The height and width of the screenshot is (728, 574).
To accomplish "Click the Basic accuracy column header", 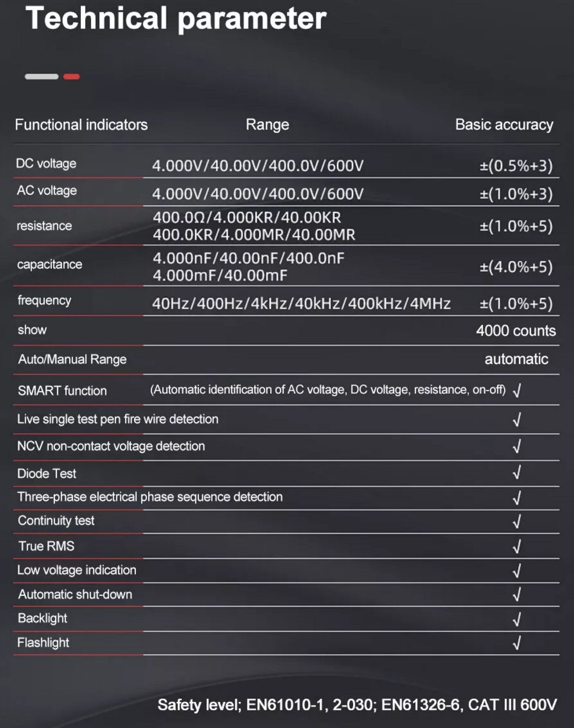I will click(504, 124).
